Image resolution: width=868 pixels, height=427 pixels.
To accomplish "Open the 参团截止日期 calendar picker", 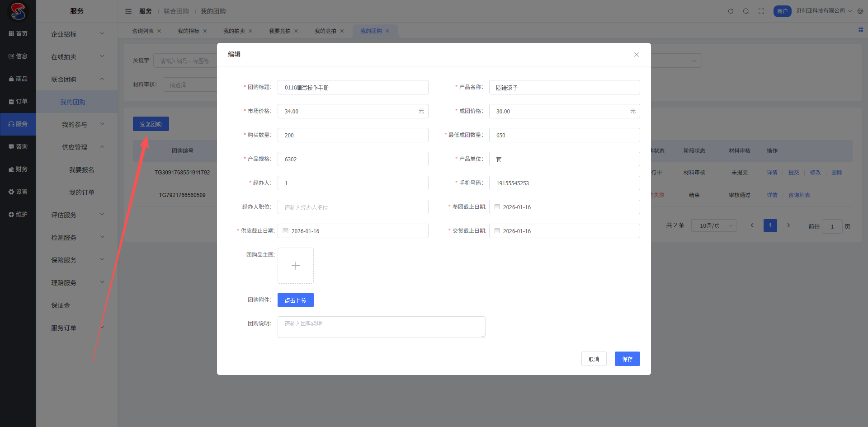I will [564, 207].
